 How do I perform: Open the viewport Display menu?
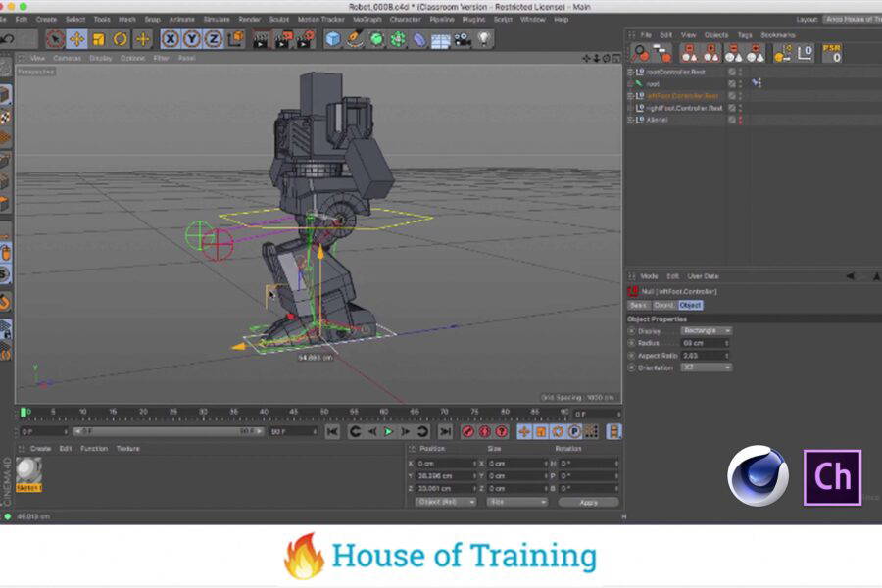tap(101, 58)
